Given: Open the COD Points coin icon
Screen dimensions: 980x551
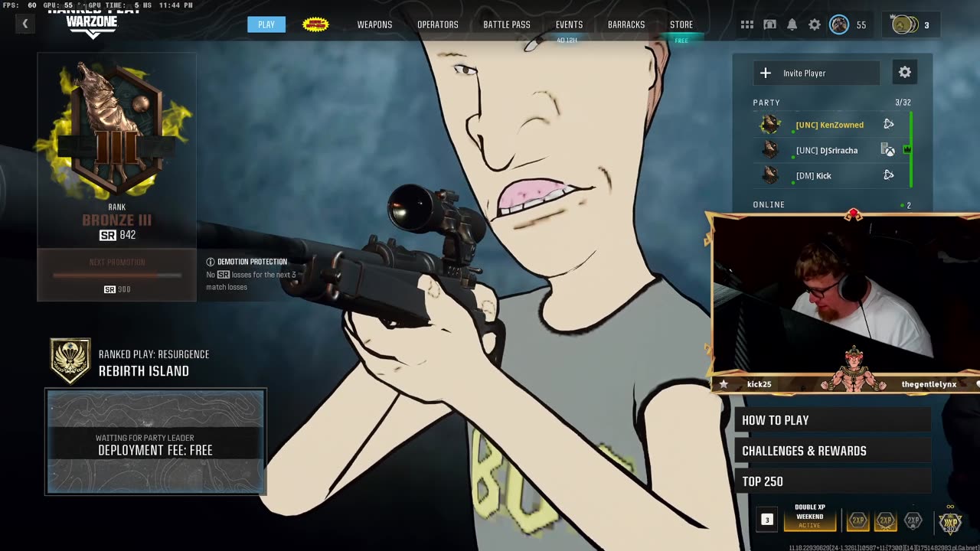Looking at the screenshot, I should click(x=904, y=24).
